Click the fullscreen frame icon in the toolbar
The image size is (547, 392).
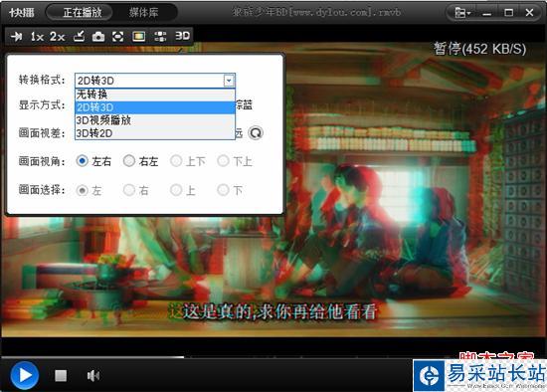118,36
